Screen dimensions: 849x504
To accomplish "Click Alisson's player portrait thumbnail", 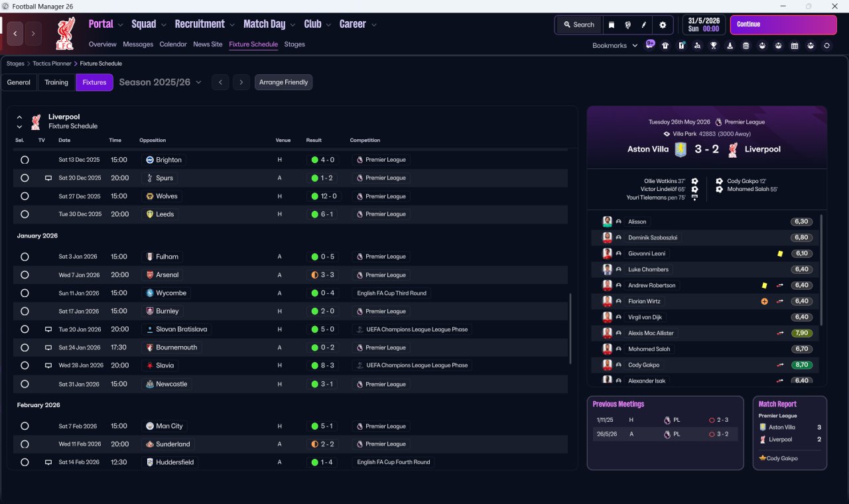I will click(607, 221).
